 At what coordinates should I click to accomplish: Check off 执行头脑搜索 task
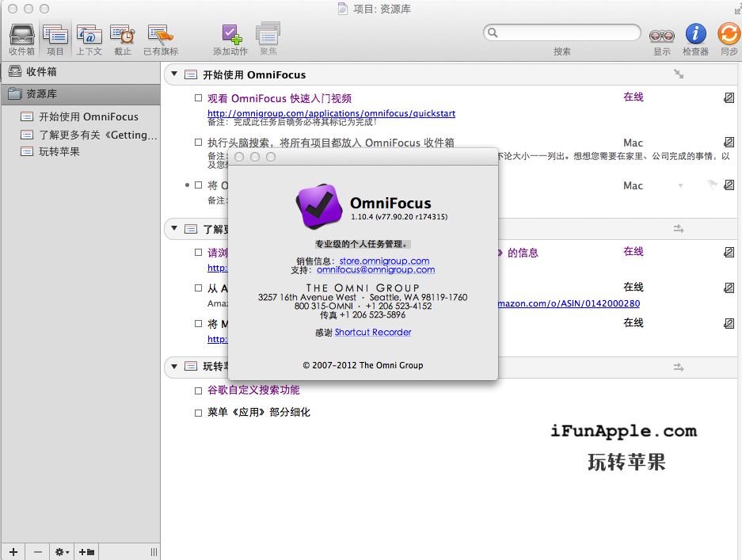coord(198,142)
